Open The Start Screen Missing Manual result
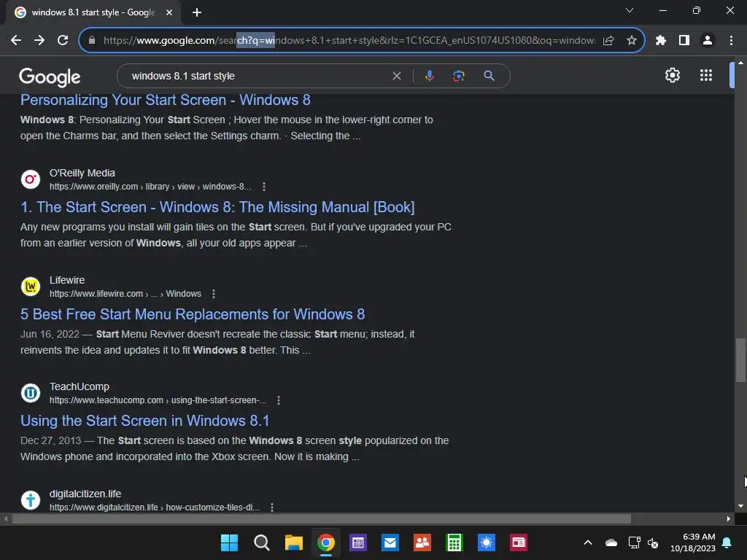 tap(217, 207)
